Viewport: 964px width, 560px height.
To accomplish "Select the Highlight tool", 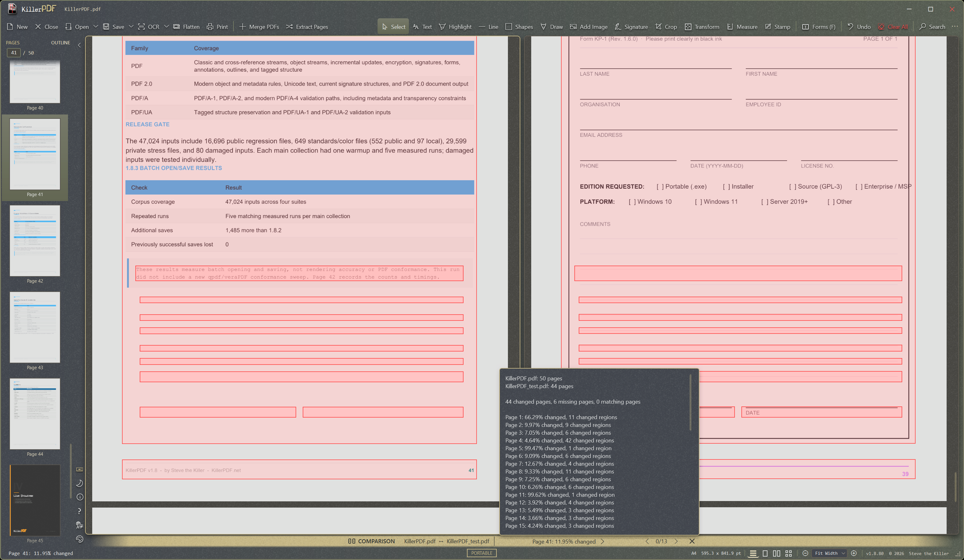I will pyautogui.click(x=455, y=27).
